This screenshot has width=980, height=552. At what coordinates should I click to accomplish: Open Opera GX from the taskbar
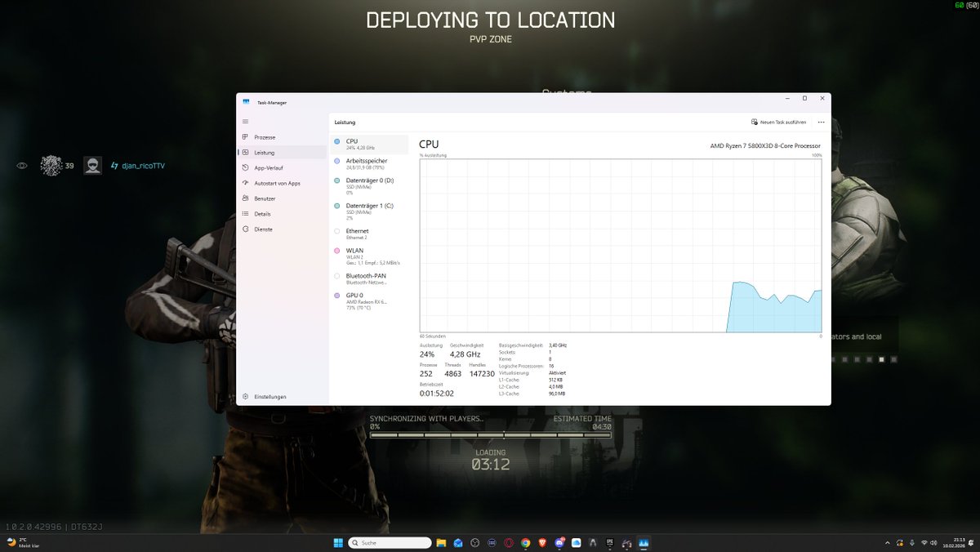508,542
